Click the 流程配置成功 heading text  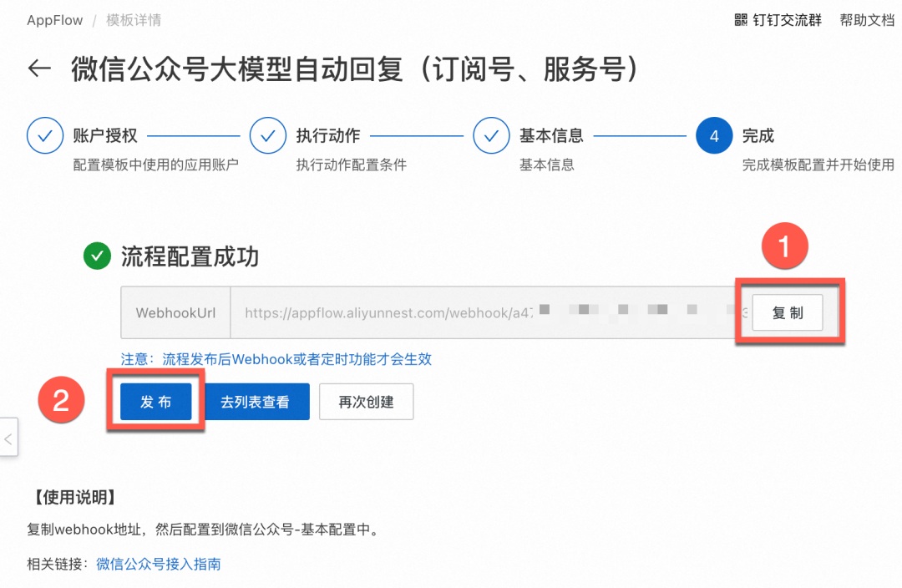click(190, 256)
